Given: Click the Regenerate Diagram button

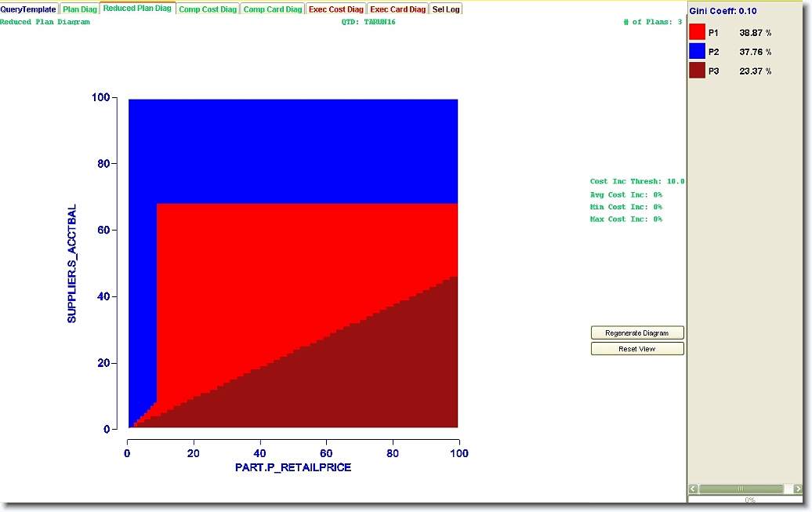Looking at the screenshot, I should point(637,333).
